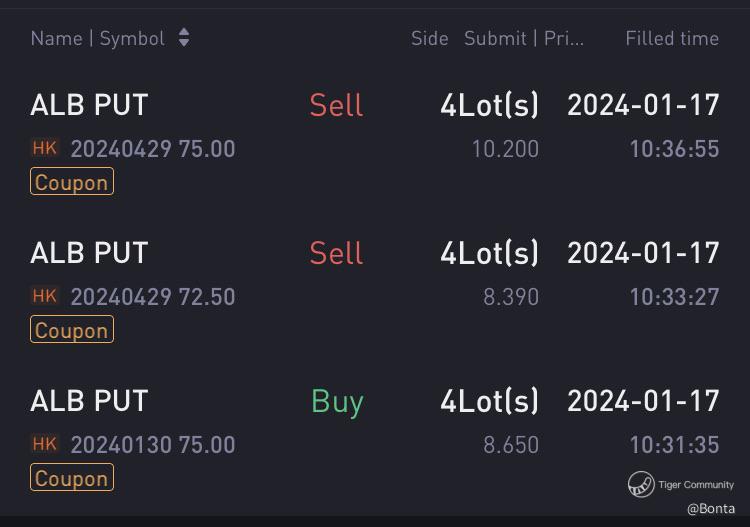
Task: Click the HK badge beside 20240130 75.00
Action: pos(45,444)
